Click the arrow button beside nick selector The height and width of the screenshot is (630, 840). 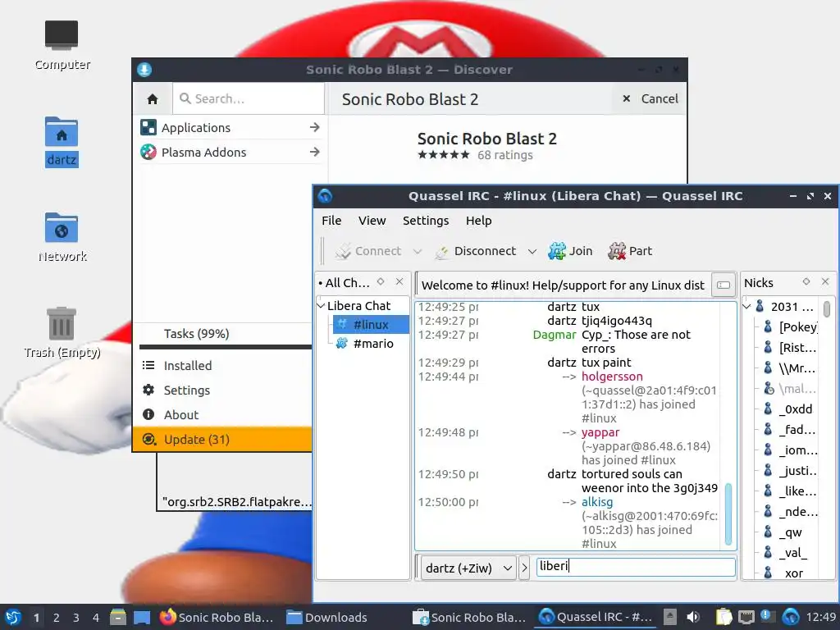(524, 568)
